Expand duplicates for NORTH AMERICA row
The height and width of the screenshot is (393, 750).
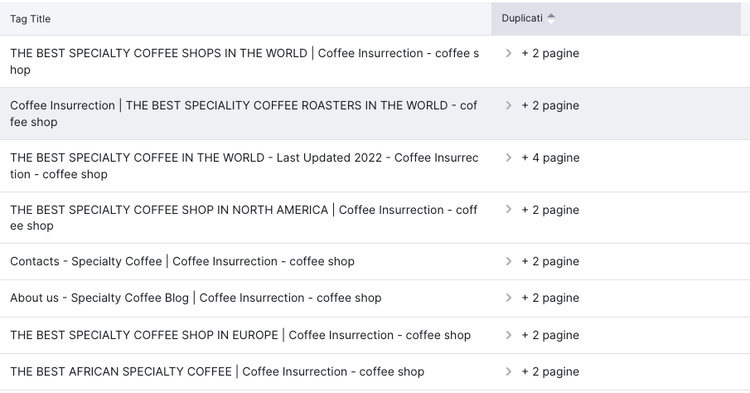pyautogui.click(x=508, y=209)
